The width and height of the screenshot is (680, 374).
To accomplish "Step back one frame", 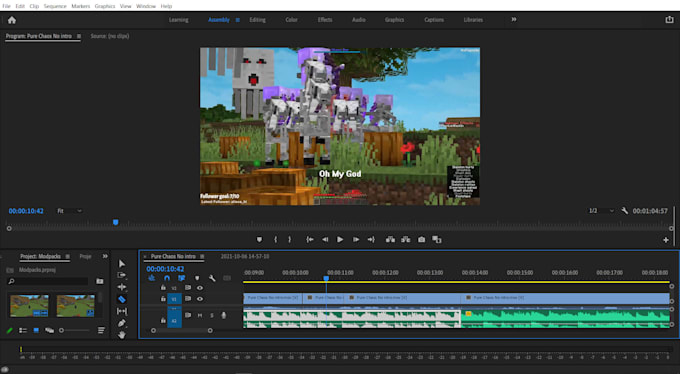I will [325, 239].
